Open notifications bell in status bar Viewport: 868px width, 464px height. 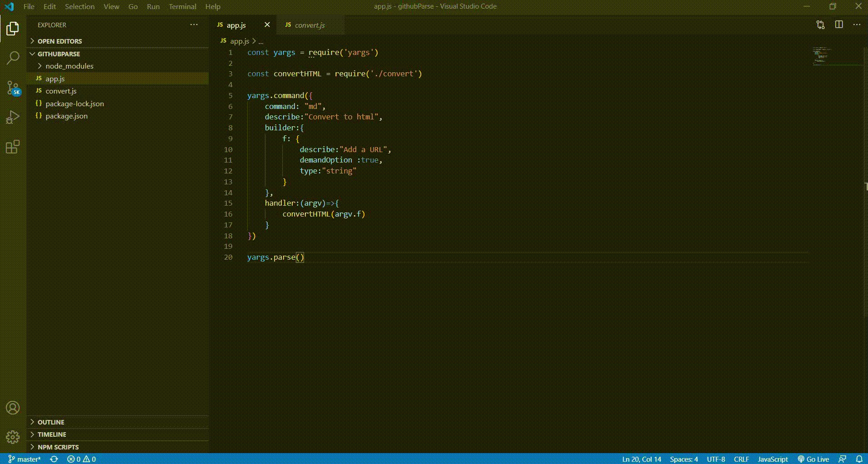(x=859, y=459)
